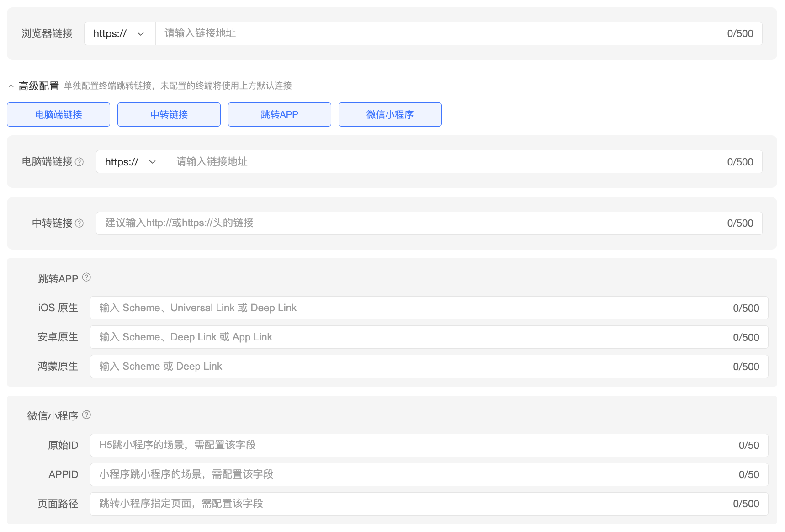Select the 0/500 counter in 浏览器链接 field

740,33
